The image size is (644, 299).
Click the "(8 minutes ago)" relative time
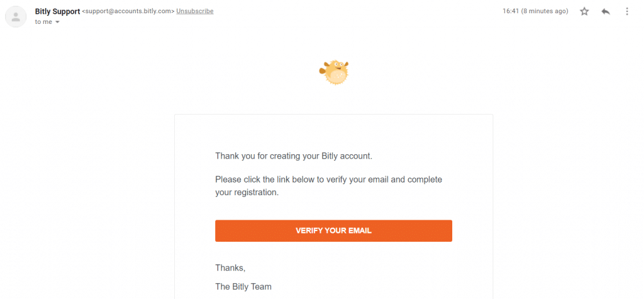pos(545,11)
